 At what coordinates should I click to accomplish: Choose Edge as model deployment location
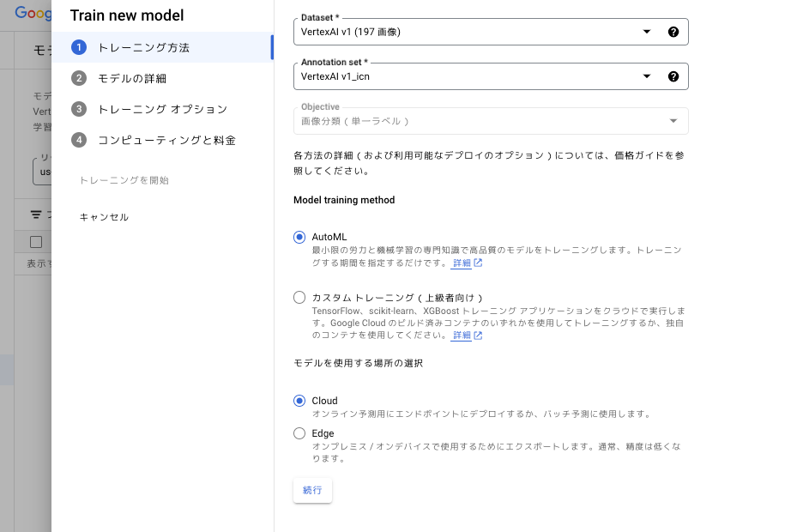[x=299, y=433]
